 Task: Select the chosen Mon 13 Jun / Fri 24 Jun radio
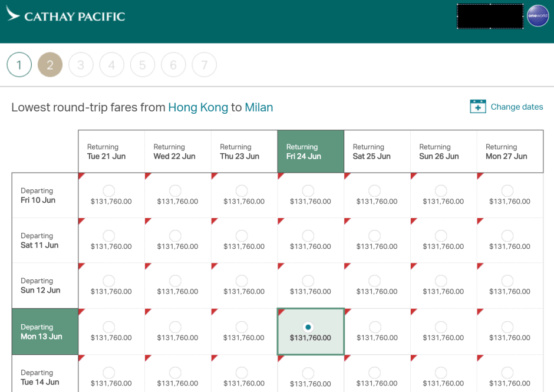coord(308,327)
